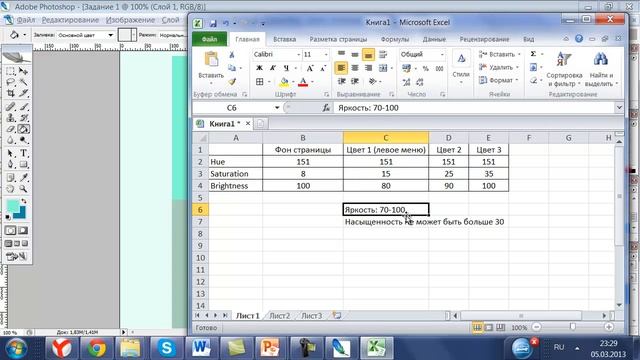Viewport: 640px width, 360px height.
Task: Toggle right alignment in Excel ribbon
Action: (x=368, y=68)
